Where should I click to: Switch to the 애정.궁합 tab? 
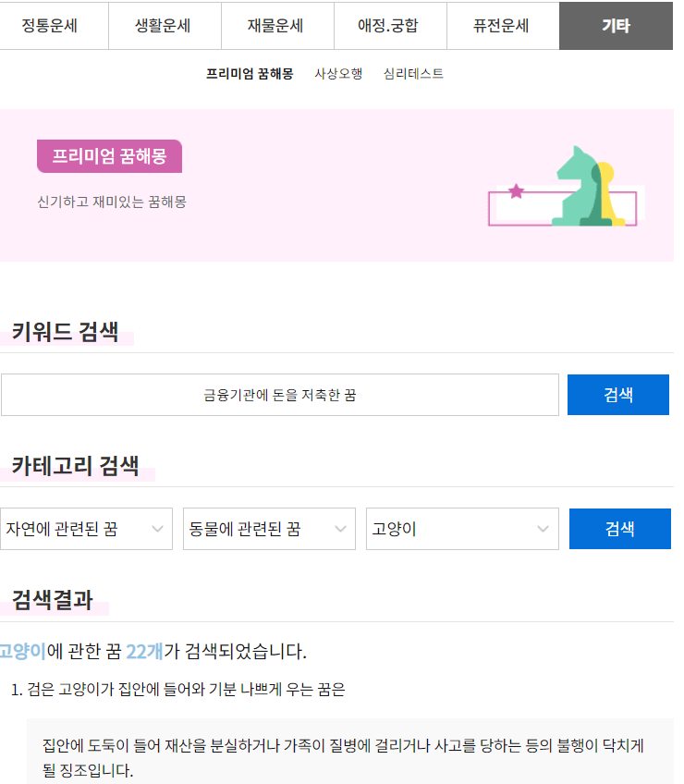[390, 27]
